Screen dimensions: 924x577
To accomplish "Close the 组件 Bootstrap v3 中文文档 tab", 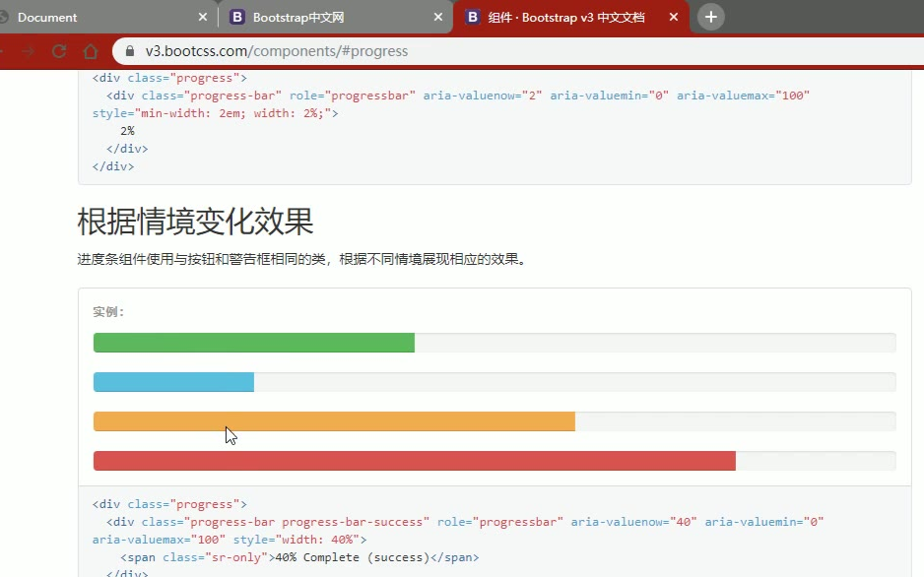I will [674, 17].
